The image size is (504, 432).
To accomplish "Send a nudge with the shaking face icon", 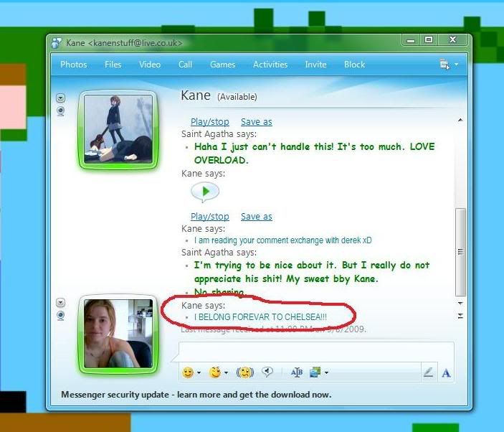I will (245, 372).
